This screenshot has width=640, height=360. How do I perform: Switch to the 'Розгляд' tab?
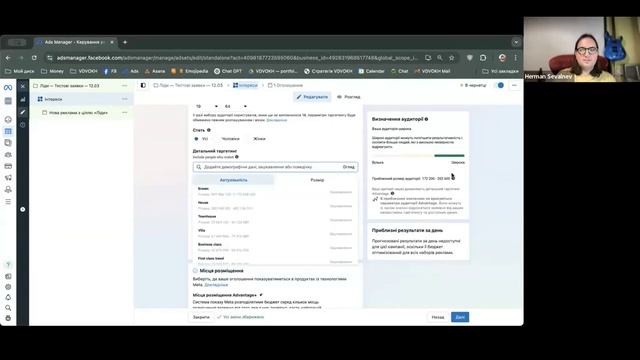349,97
